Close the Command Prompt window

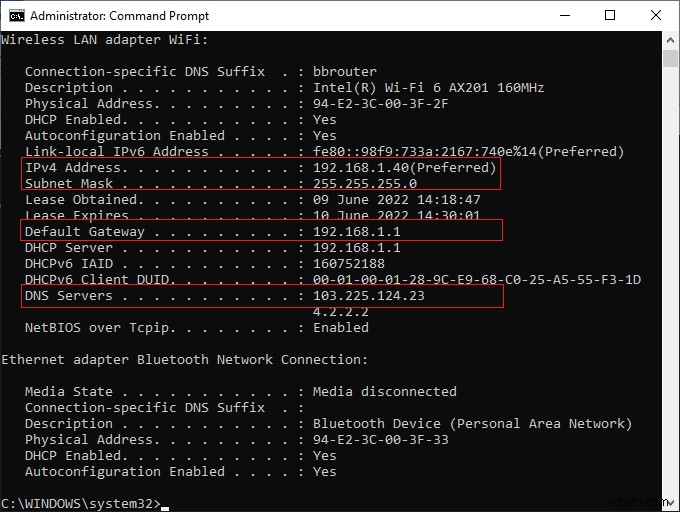656,15
